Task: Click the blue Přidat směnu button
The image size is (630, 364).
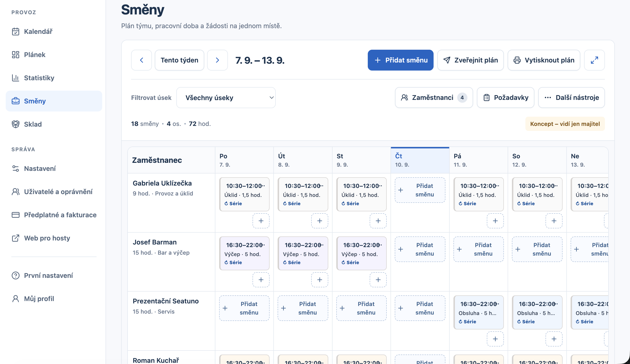Action: coord(400,60)
